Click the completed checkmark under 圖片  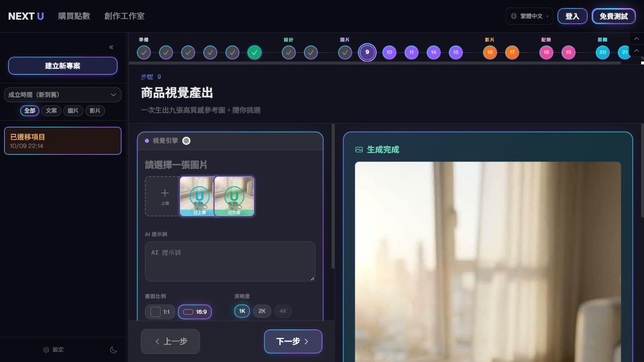(x=345, y=52)
